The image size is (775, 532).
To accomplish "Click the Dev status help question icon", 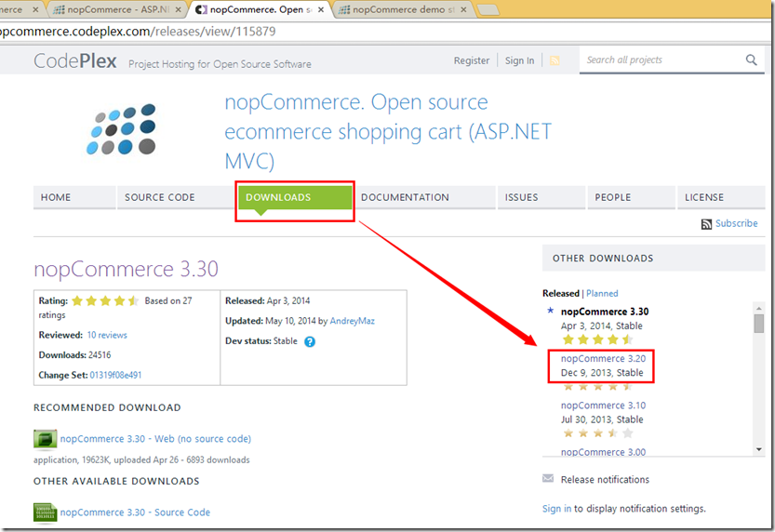I will 310,341.
